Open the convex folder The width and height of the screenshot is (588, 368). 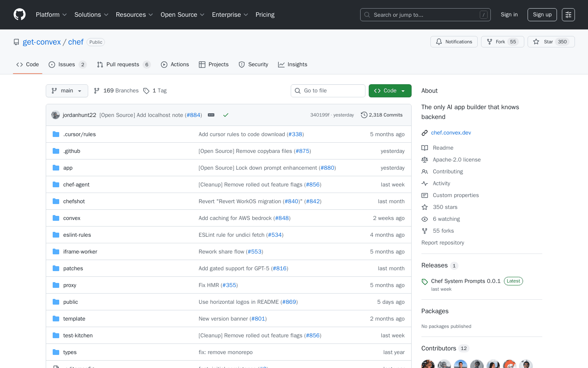pos(71,218)
